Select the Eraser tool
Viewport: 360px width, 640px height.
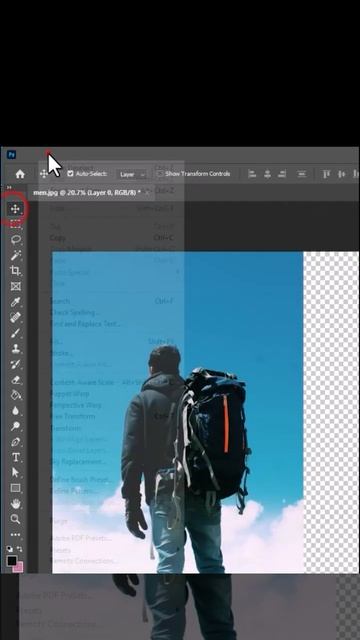point(15,380)
